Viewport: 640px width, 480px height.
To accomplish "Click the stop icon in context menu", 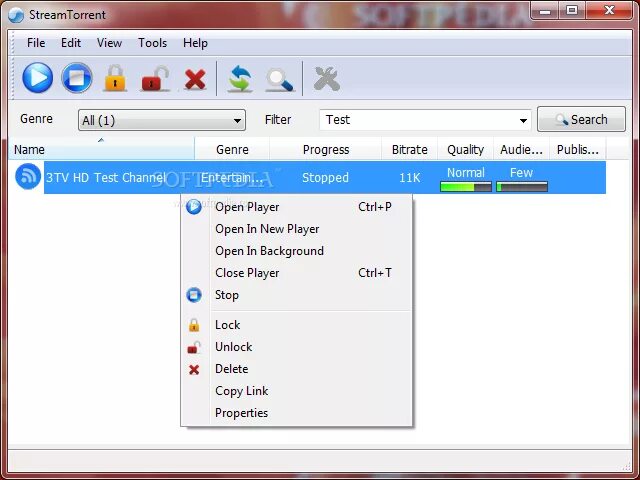I will (x=194, y=295).
